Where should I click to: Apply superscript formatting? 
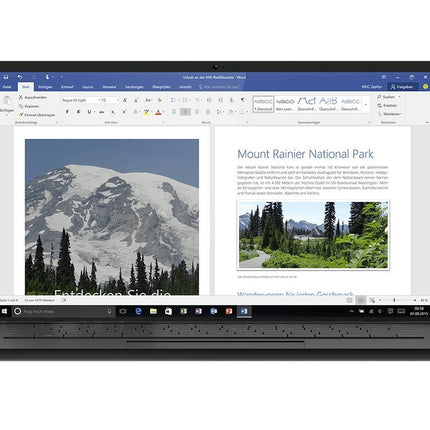[x=124, y=112]
